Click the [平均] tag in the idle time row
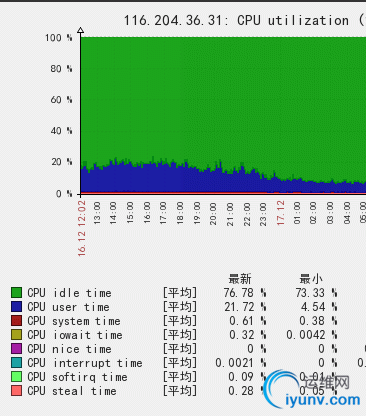 180,293
